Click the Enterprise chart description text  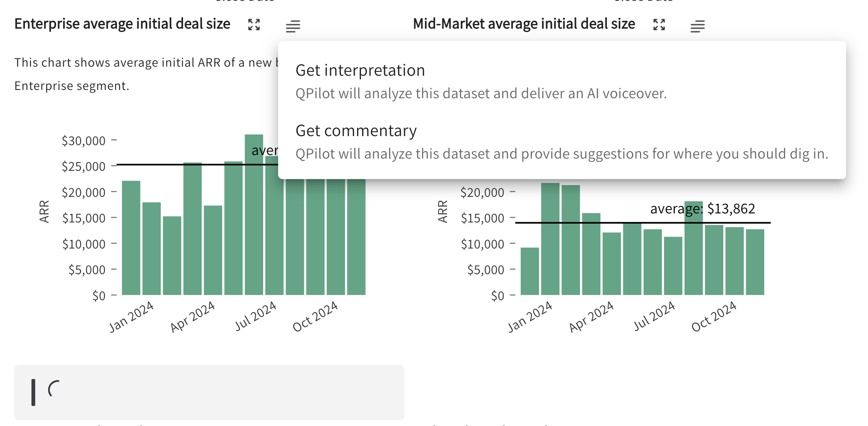tap(146, 74)
